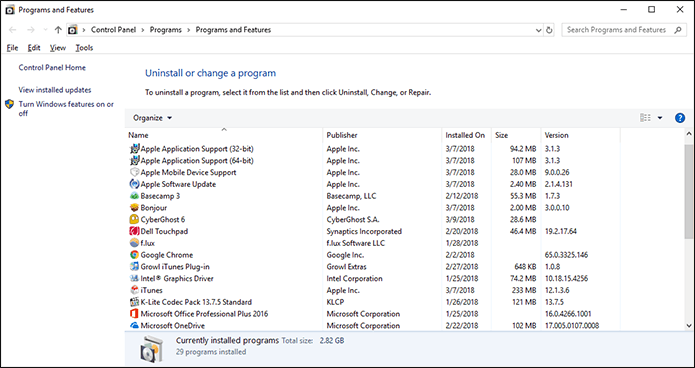The height and width of the screenshot is (368, 695).
Task: Click the change view layout icon
Action: [x=645, y=118]
